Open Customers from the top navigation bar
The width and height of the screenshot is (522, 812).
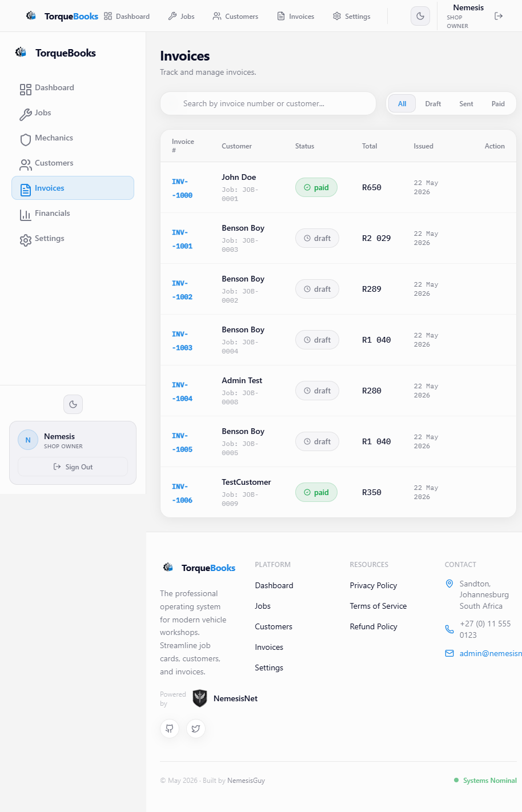(235, 16)
